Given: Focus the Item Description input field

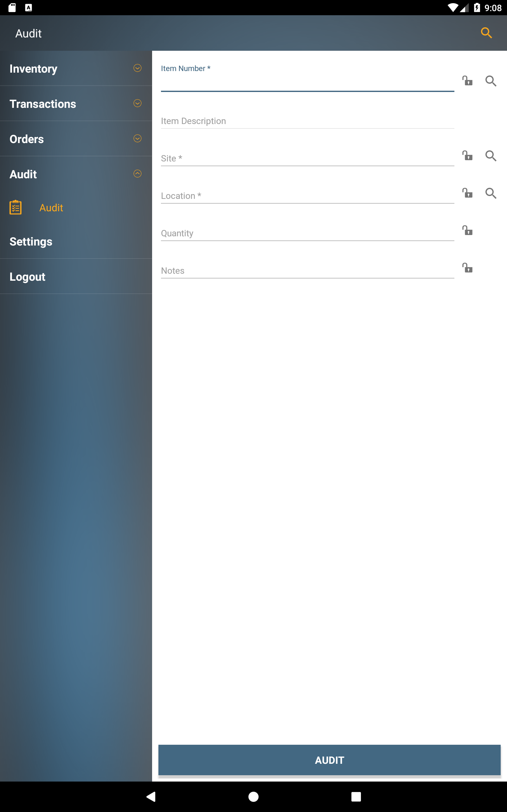Looking at the screenshot, I should coord(307,121).
